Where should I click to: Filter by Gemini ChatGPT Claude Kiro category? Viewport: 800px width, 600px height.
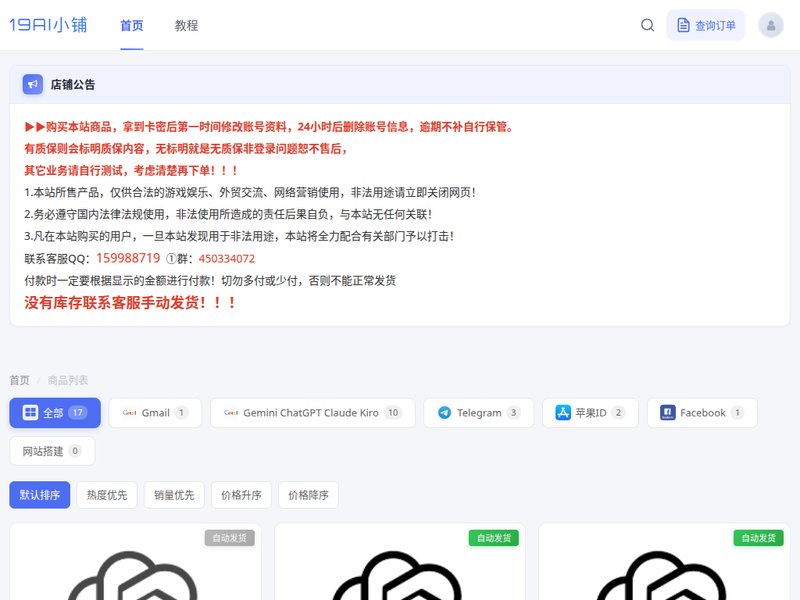[x=313, y=413]
